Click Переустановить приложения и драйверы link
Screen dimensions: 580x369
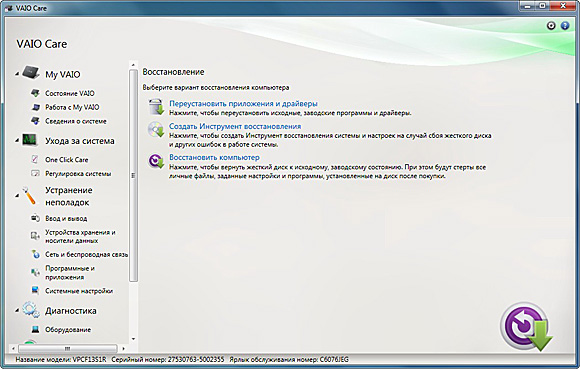tap(243, 104)
